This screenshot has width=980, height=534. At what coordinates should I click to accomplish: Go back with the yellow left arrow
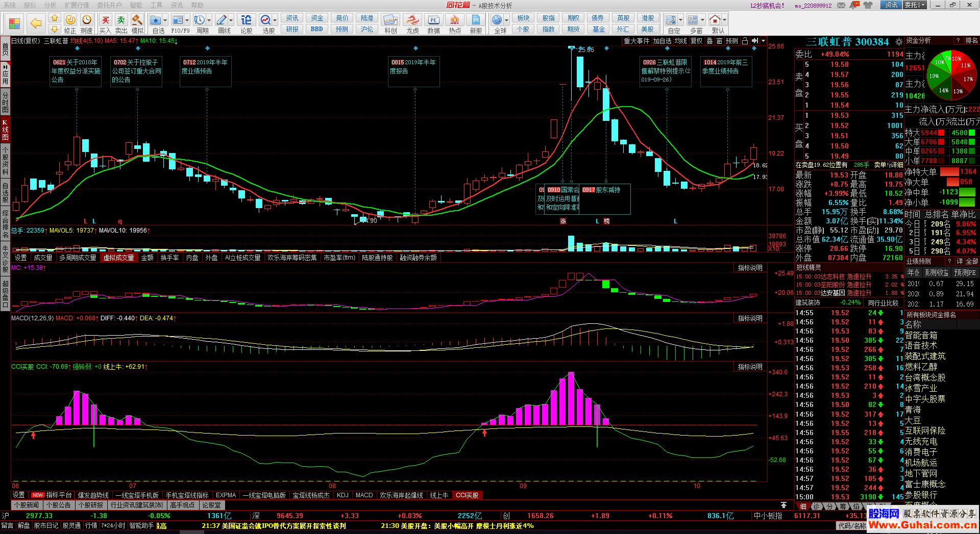point(36,23)
